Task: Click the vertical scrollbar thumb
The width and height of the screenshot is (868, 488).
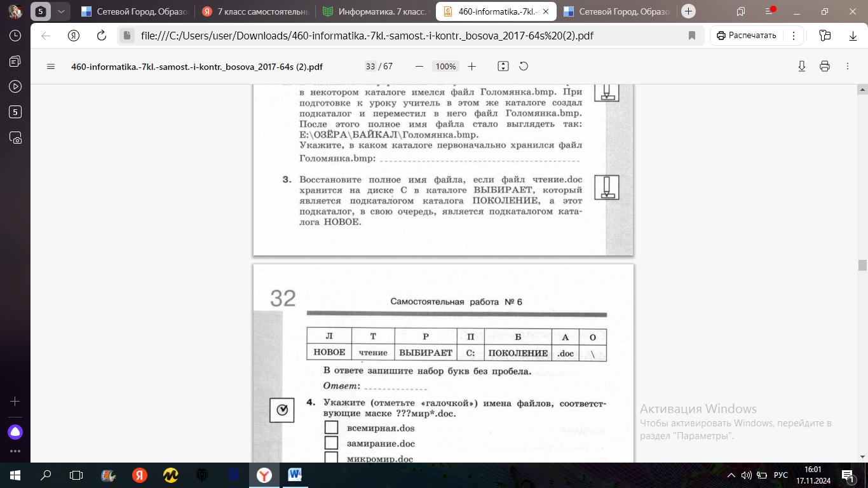Action: click(862, 265)
